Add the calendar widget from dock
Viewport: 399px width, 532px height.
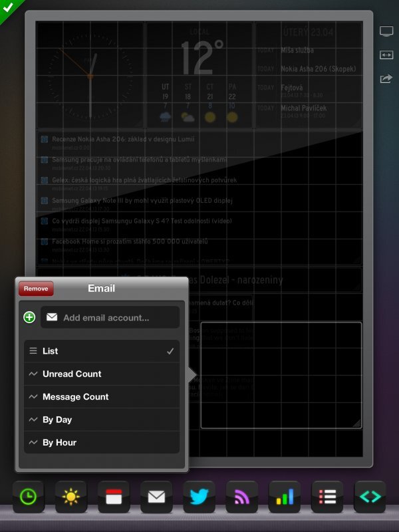(114, 497)
